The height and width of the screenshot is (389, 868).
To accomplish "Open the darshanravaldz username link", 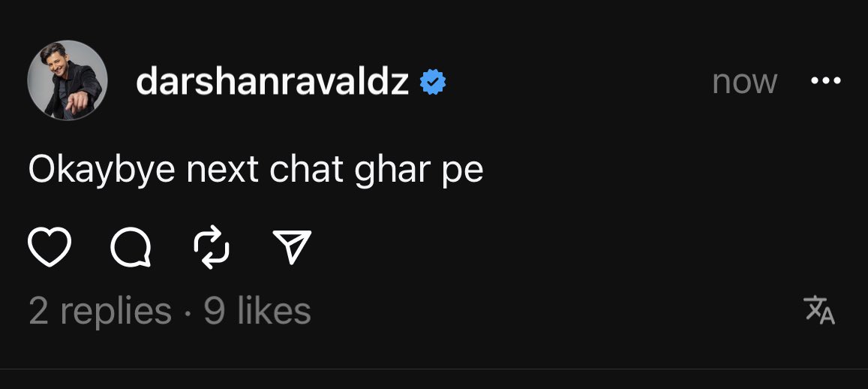I will [272, 81].
